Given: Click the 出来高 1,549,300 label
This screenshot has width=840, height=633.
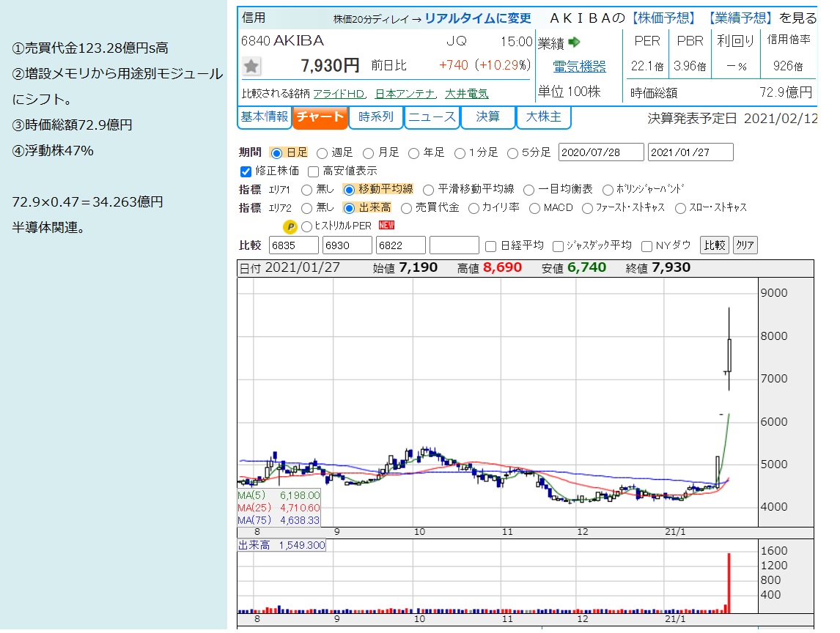Looking at the screenshot, I should pyautogui.click(x=281, y=546).
